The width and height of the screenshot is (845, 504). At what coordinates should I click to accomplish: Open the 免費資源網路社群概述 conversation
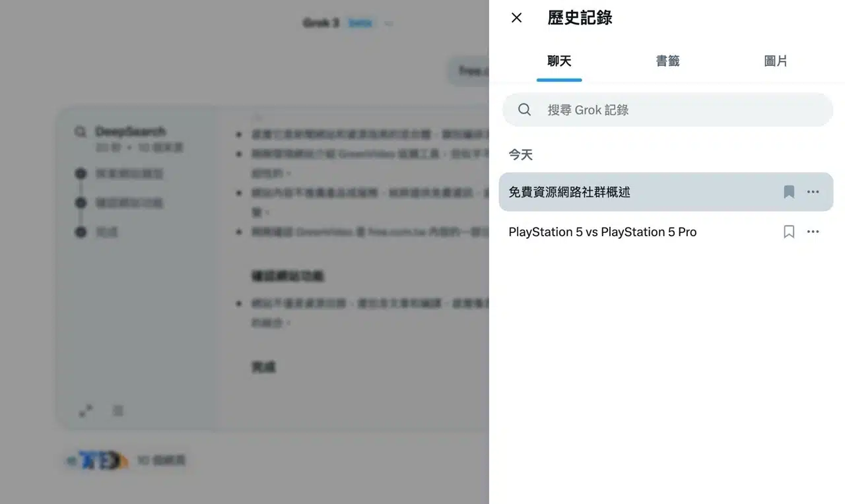[634, 192]
